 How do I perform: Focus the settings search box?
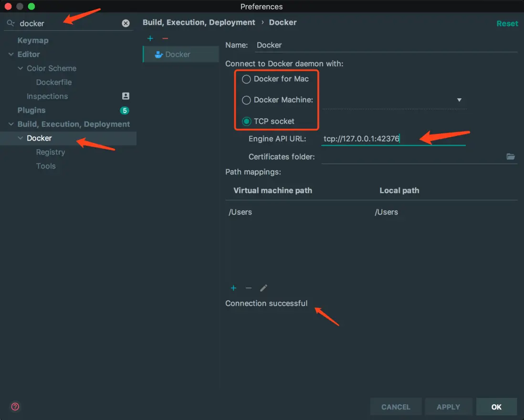tap(69, 23)
